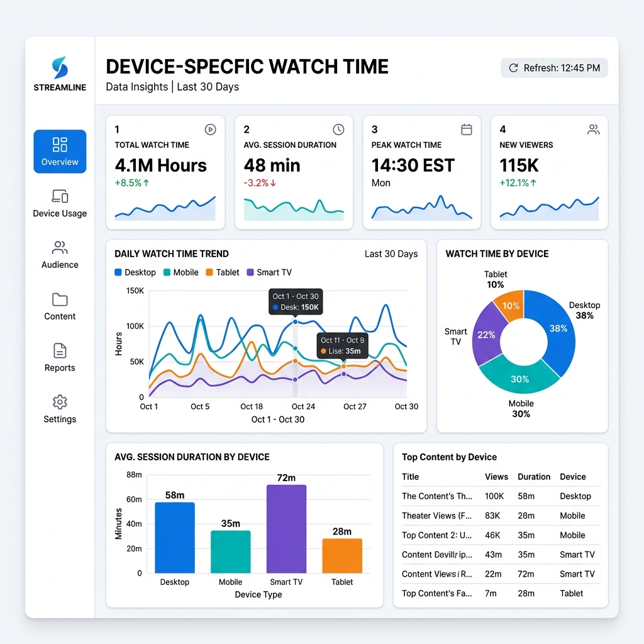Open 'Content Devillr ip...' table row

500,555
